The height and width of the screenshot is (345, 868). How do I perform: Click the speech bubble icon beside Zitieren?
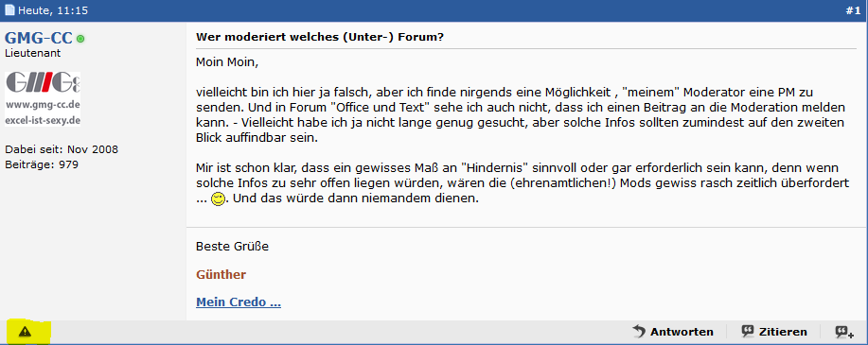click(x=748, y=332)
